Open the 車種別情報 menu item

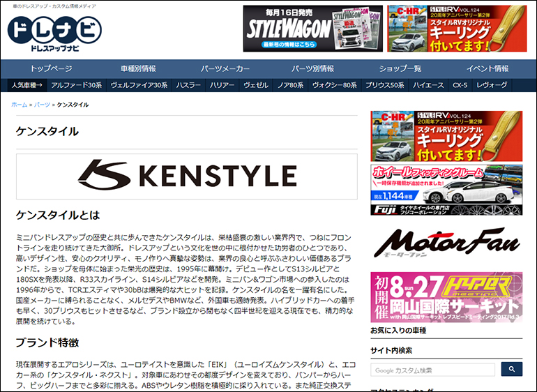[138, 68]
